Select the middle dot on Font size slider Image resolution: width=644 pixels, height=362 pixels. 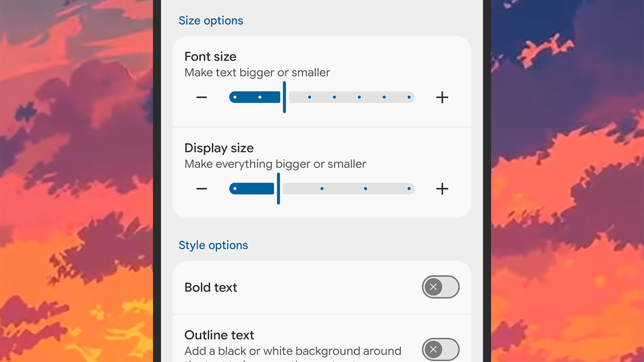coord(335,97)
